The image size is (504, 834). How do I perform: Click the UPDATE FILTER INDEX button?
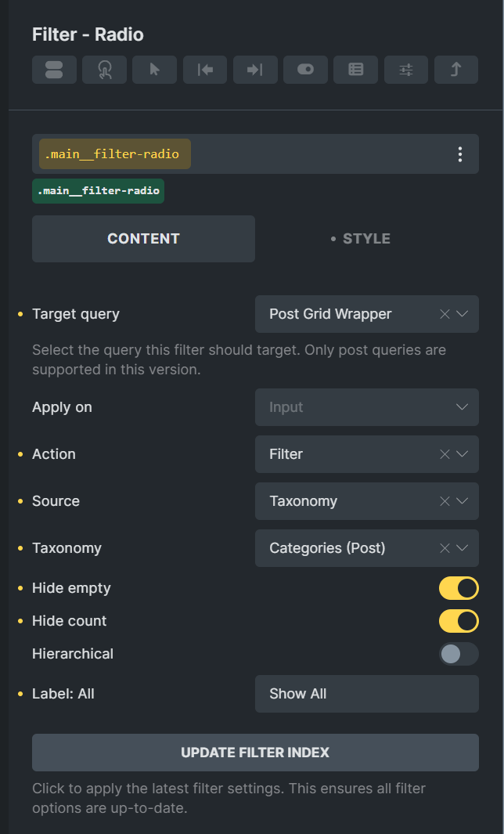(255, 753)
